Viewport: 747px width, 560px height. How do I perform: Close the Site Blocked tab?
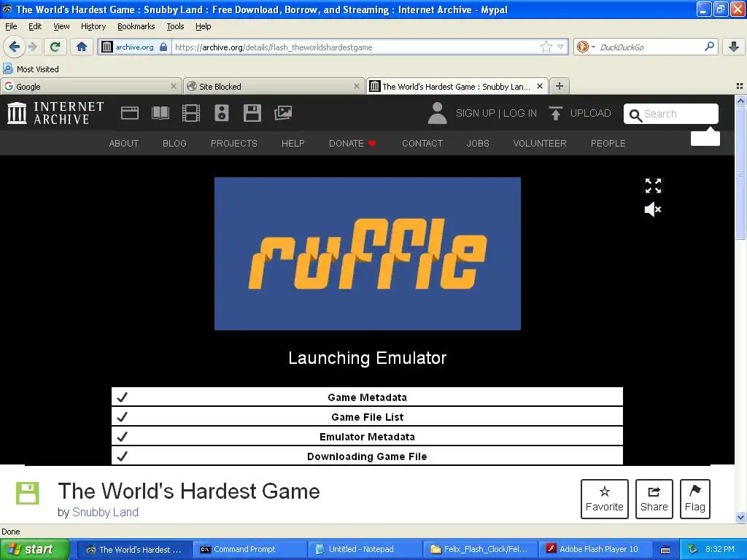tap(356, 86)
